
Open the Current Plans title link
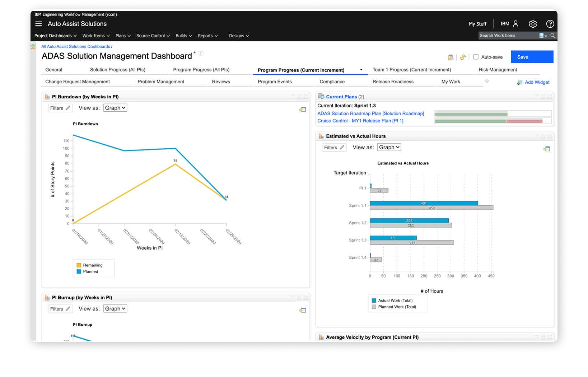tap(341, 97)
